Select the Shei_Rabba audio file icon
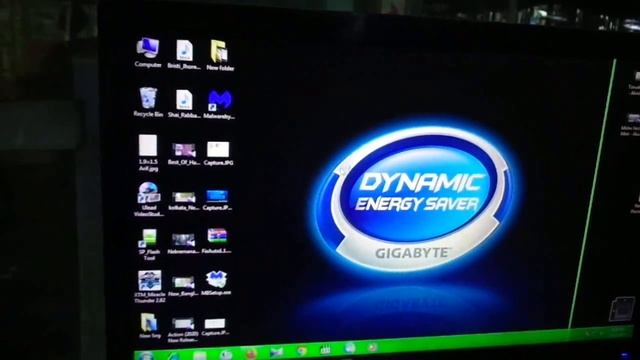 tap(184, 103)
